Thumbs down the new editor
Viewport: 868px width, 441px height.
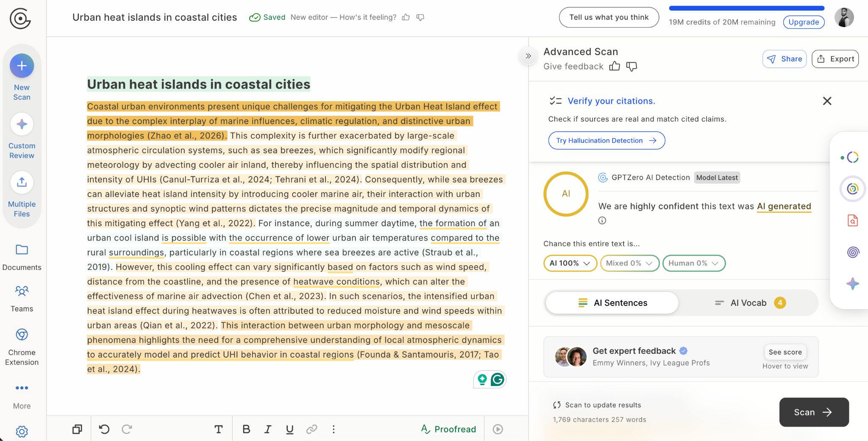click(x=420, y=17)
